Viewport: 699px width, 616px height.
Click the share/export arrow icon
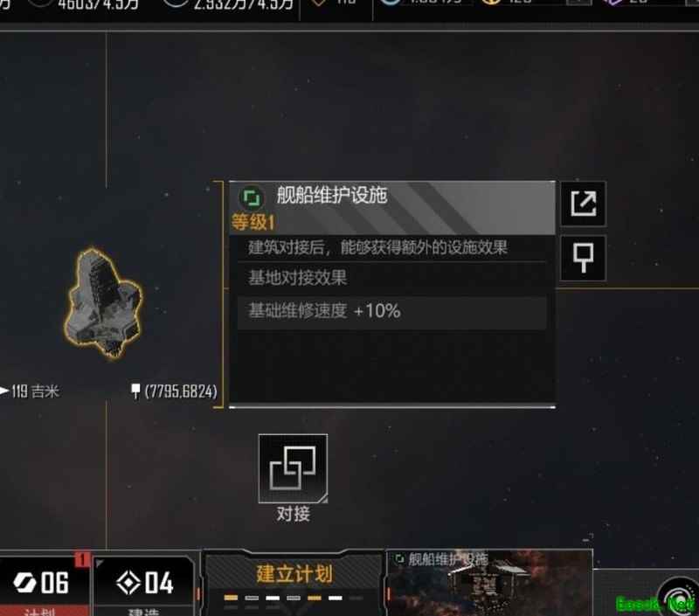(x=583, y=204)
